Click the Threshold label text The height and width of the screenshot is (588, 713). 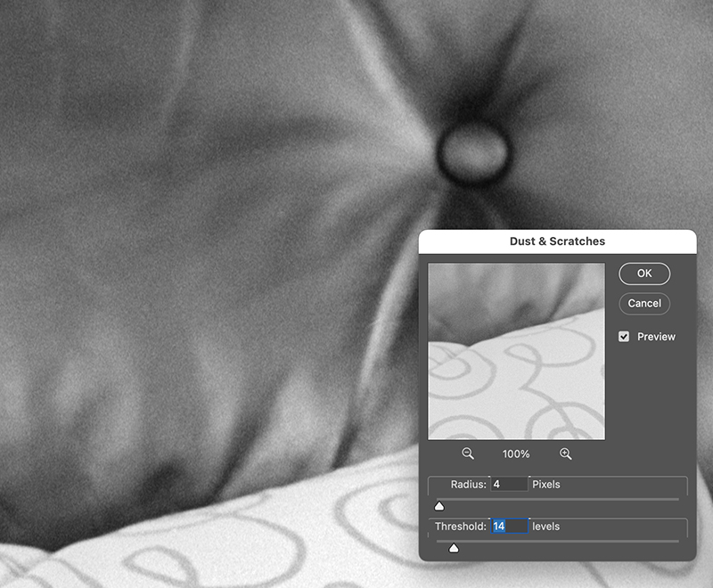(x=461, y=527)
